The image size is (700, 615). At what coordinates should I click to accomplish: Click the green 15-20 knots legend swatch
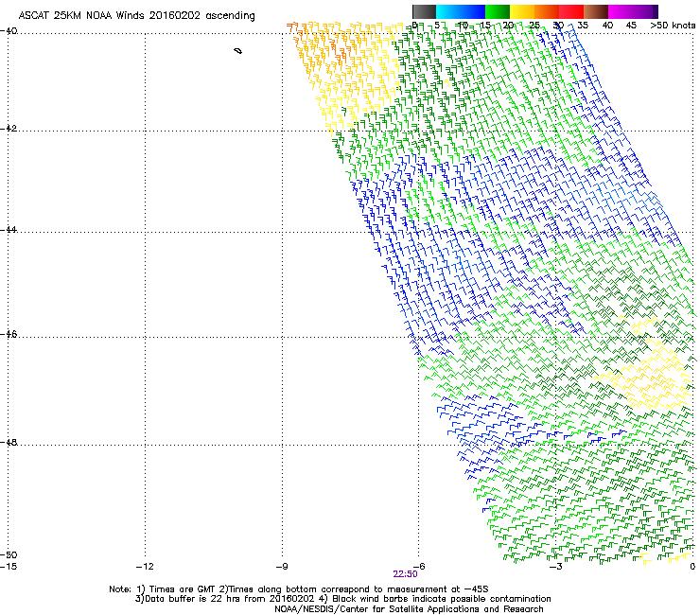[x=498, y=11]
